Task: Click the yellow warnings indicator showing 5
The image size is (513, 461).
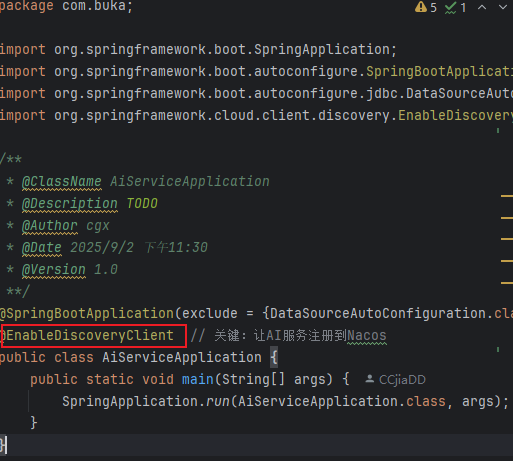Action: pos(426,7)
